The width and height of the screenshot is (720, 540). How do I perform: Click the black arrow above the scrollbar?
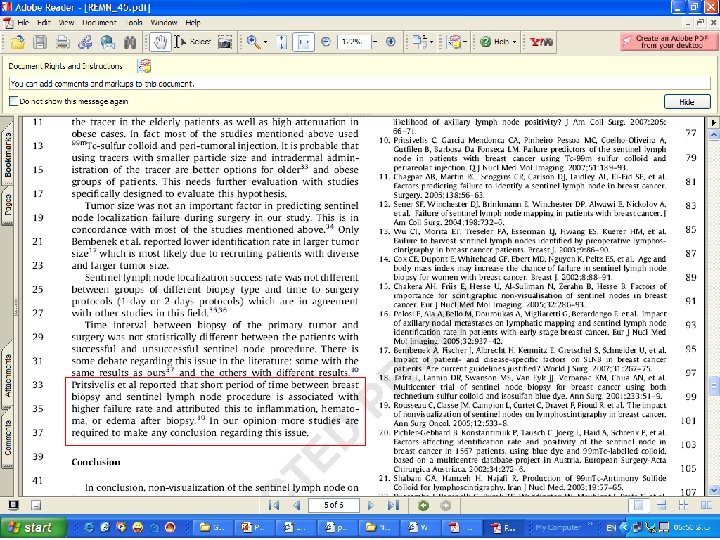tap(714, 123)
